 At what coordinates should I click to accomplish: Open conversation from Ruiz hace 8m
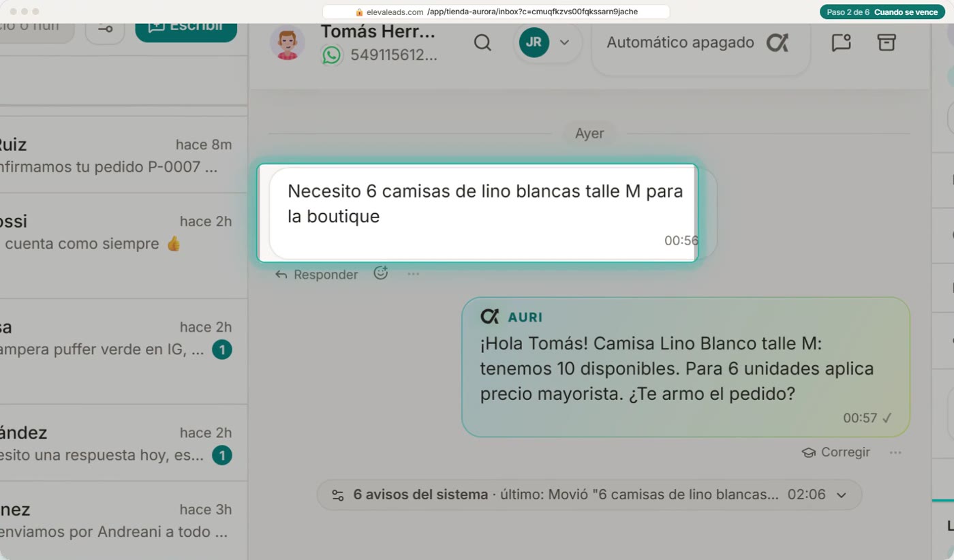[x=123, y=155]
